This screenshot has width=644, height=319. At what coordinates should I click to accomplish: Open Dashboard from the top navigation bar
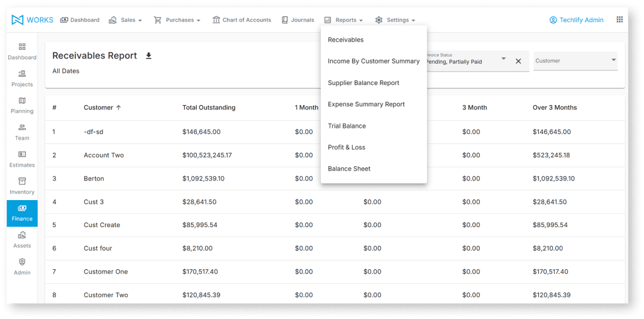(80, 20)
